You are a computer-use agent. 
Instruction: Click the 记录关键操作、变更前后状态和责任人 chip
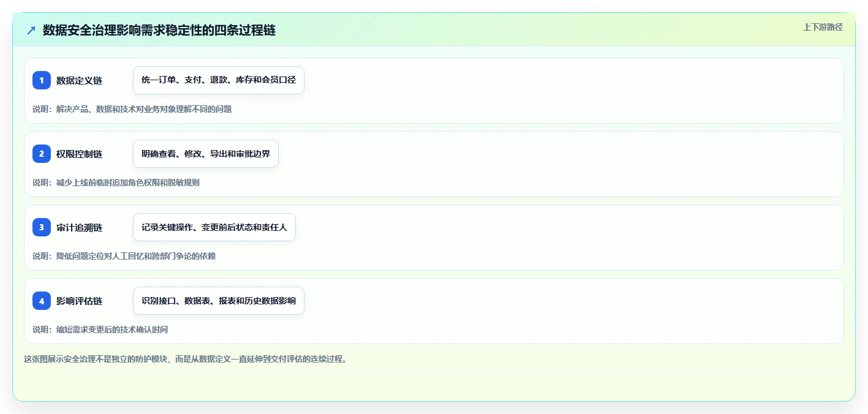tap(214, 227)
